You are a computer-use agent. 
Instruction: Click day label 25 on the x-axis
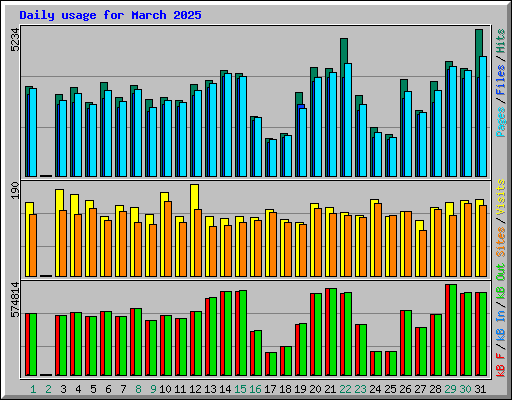click(x=390, y=389)
